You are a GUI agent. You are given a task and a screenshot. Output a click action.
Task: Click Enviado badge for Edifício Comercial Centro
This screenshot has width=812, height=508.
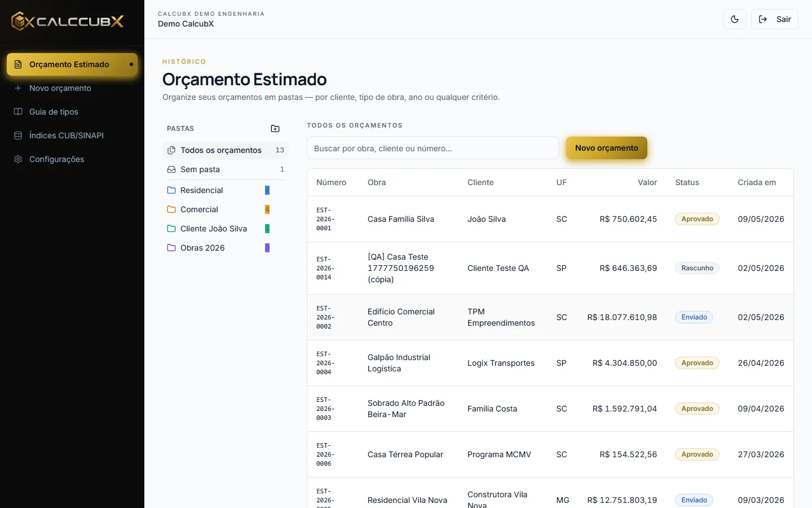(x=694, y=317)
